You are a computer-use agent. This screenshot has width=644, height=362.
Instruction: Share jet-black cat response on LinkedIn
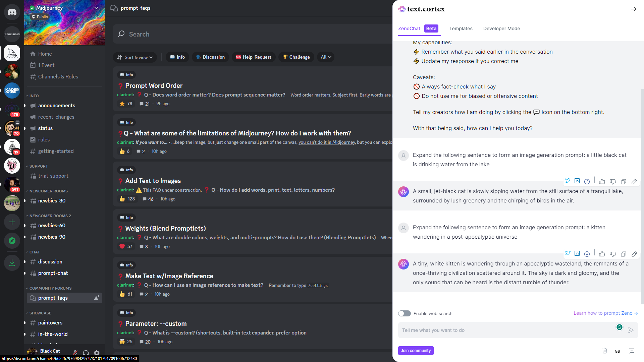[x=577, y=181]
